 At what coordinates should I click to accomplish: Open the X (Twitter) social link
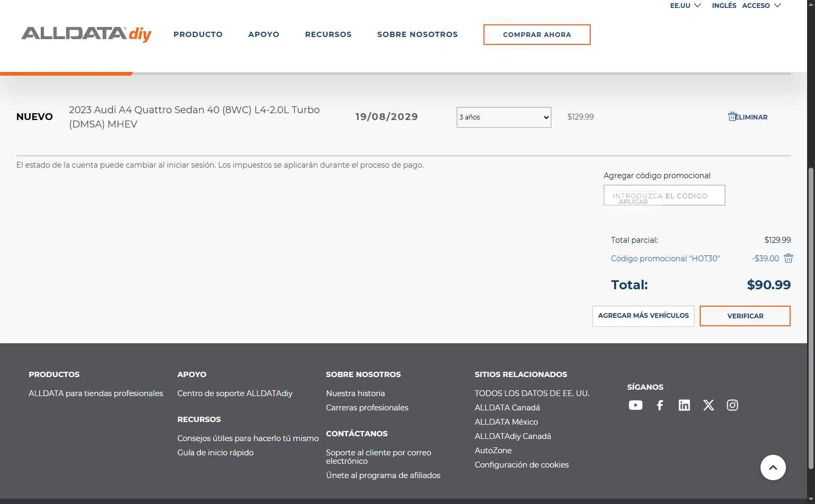click(709, 405)
